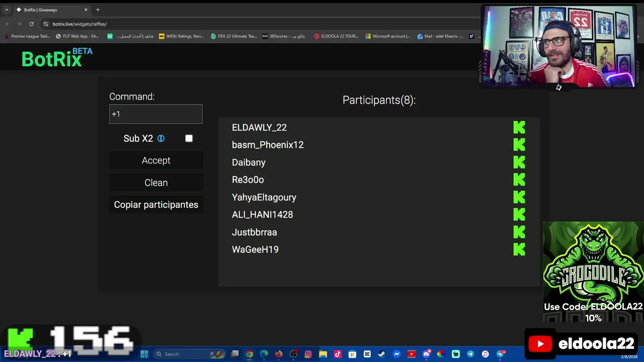Click the taskbar date 2/8/2026

tap(629, 357)
